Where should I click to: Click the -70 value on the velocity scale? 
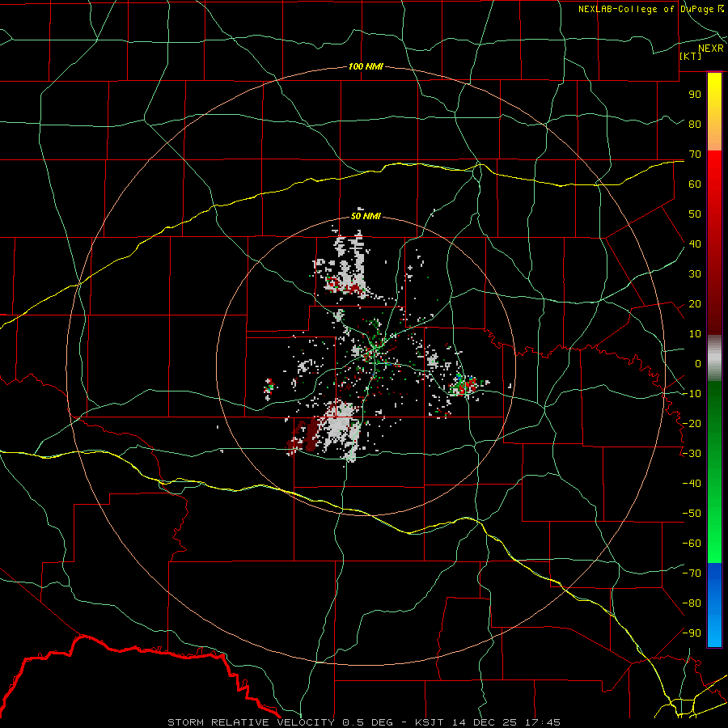[692, 574]
